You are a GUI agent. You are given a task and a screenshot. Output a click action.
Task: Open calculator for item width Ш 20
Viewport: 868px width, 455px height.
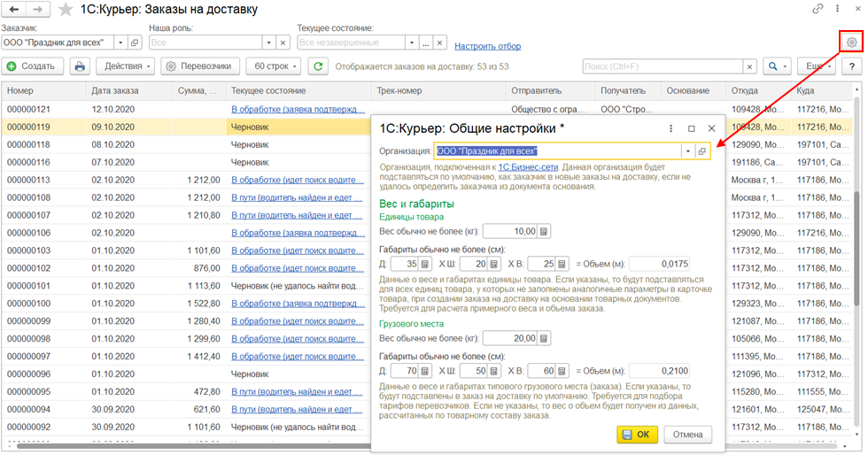point(494,264)
